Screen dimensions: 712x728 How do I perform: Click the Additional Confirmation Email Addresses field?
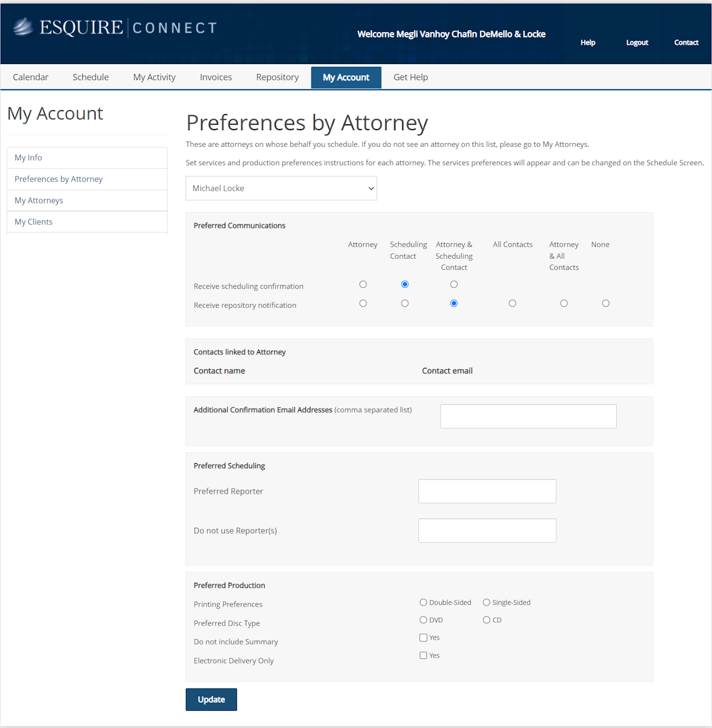528,416
